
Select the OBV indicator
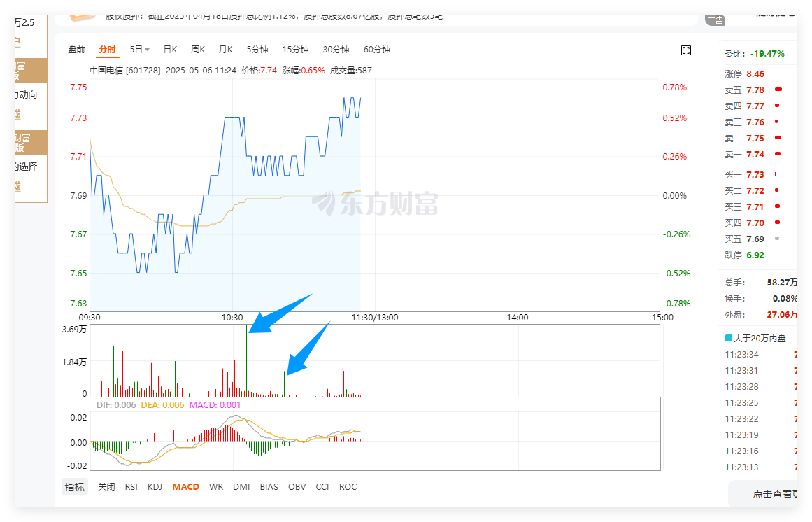297,487
